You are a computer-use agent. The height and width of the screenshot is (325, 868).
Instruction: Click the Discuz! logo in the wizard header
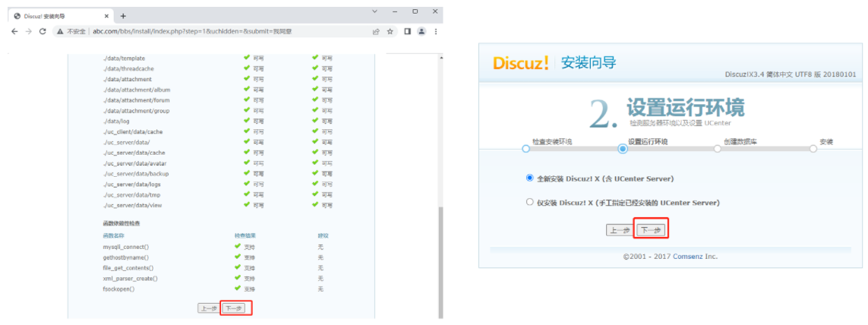pos(521,62)
